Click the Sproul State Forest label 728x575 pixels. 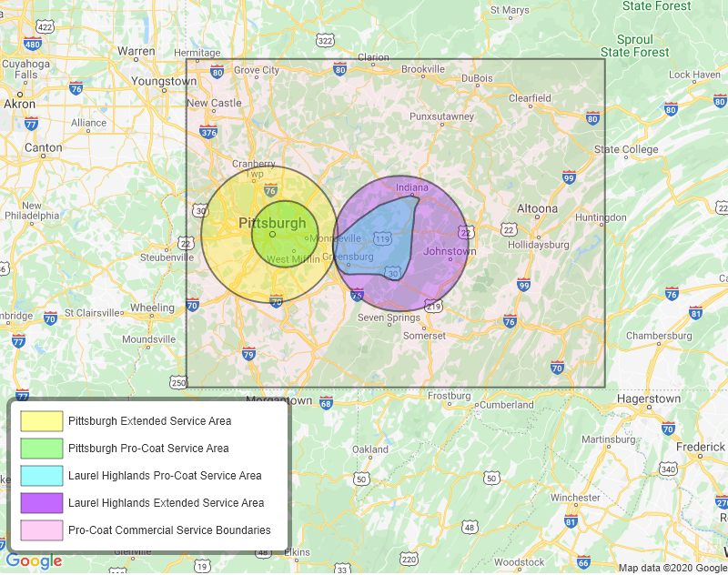tap(635, 45)
